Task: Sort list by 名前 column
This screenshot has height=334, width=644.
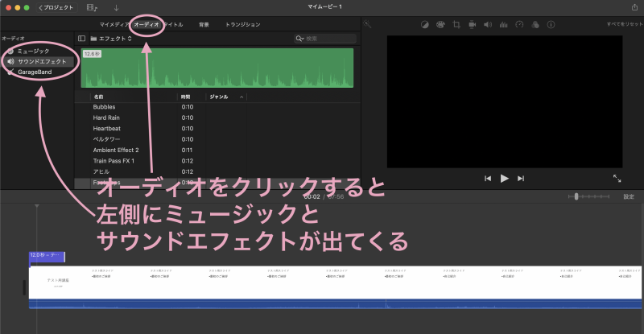Action: coord(98,97)
